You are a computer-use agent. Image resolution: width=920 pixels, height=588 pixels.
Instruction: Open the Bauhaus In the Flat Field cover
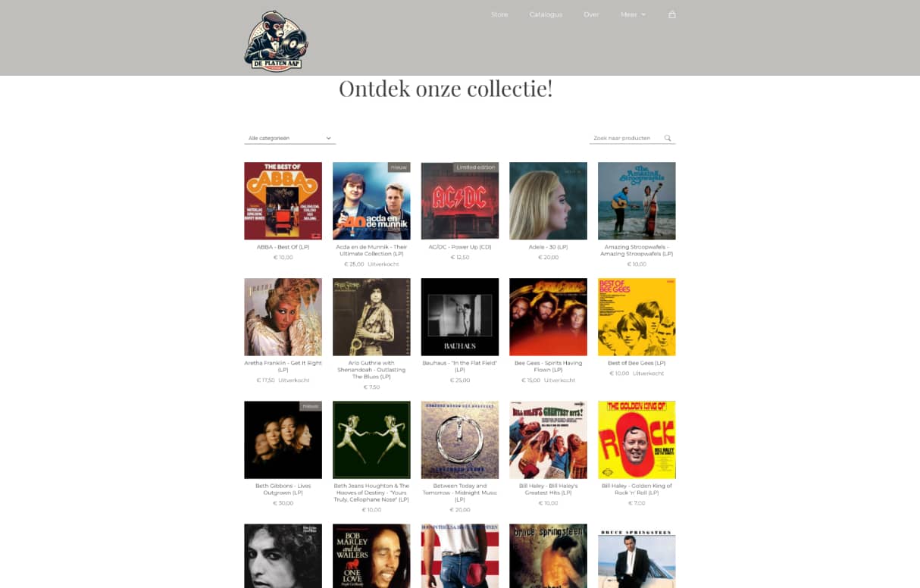460,317
